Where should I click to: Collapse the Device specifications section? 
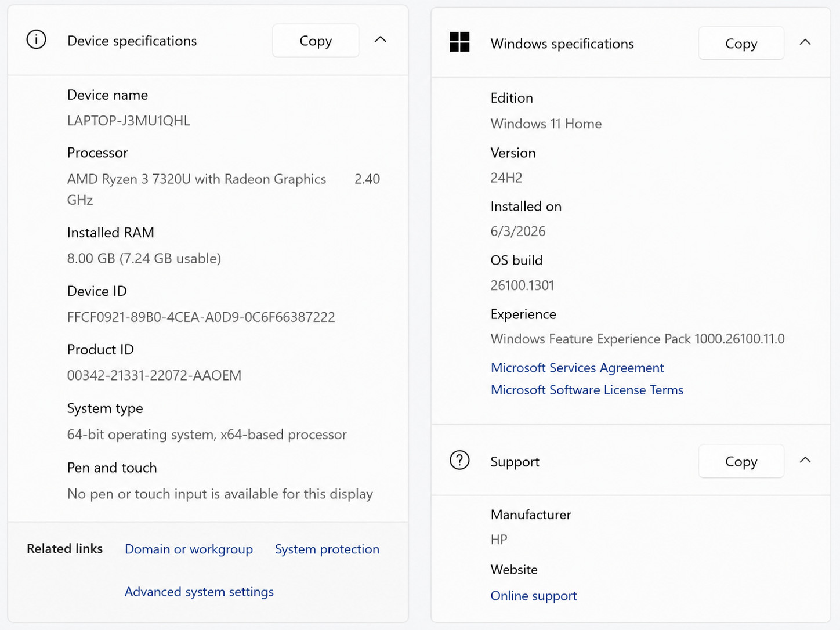point(381,39)
